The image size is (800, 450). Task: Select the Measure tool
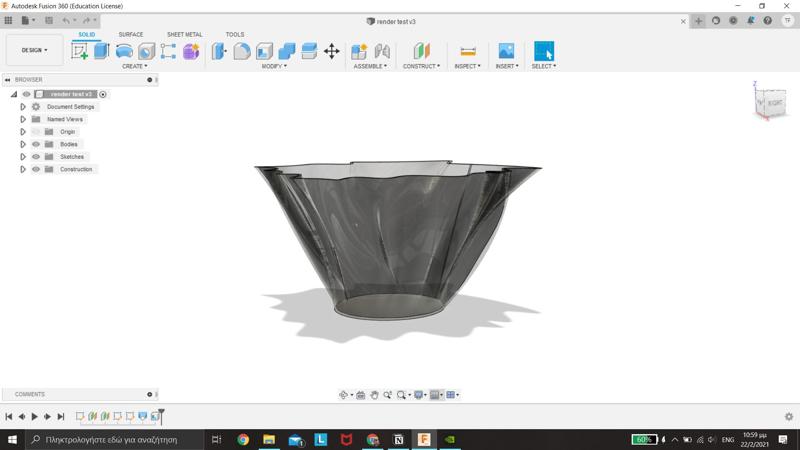tap(468, 51)
